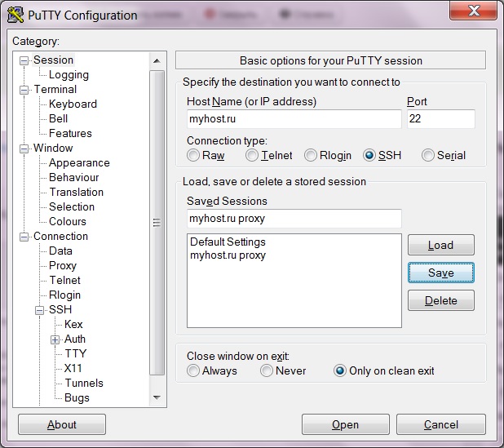Click the Load session button

pos(440,245)
